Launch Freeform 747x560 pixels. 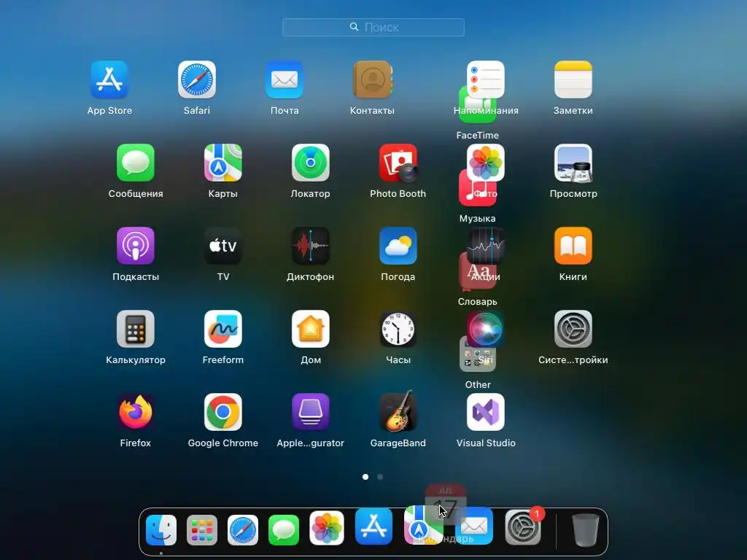coord(223,329)
